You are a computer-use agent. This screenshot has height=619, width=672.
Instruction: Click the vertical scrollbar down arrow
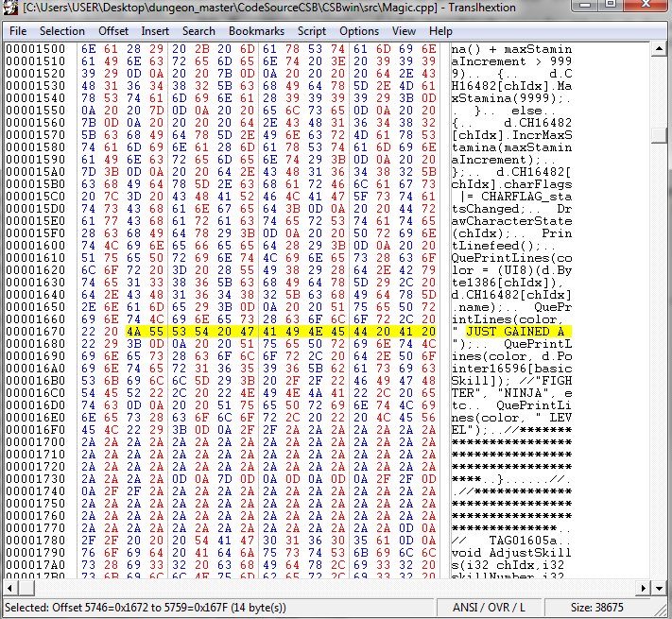(x=659, y=588)
